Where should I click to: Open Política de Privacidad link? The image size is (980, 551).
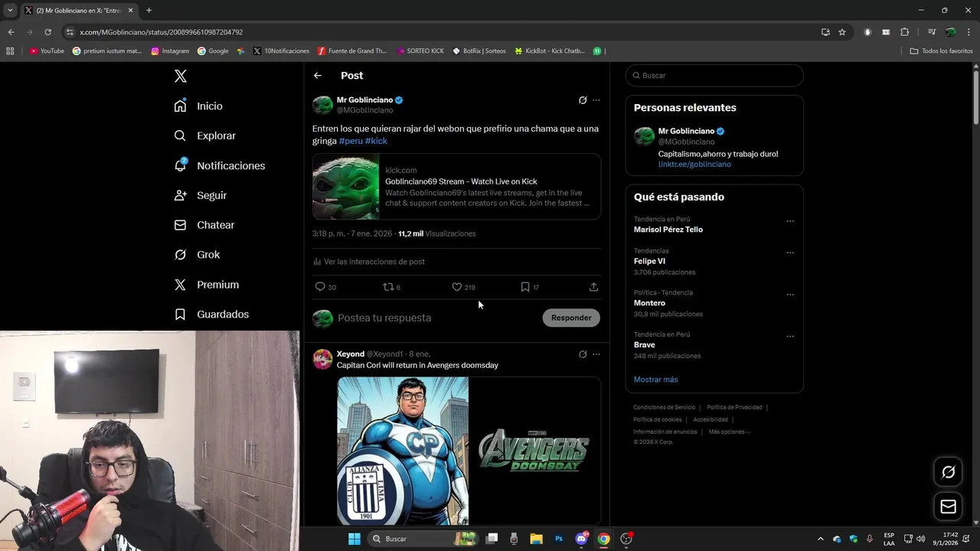tap(734, 407)
